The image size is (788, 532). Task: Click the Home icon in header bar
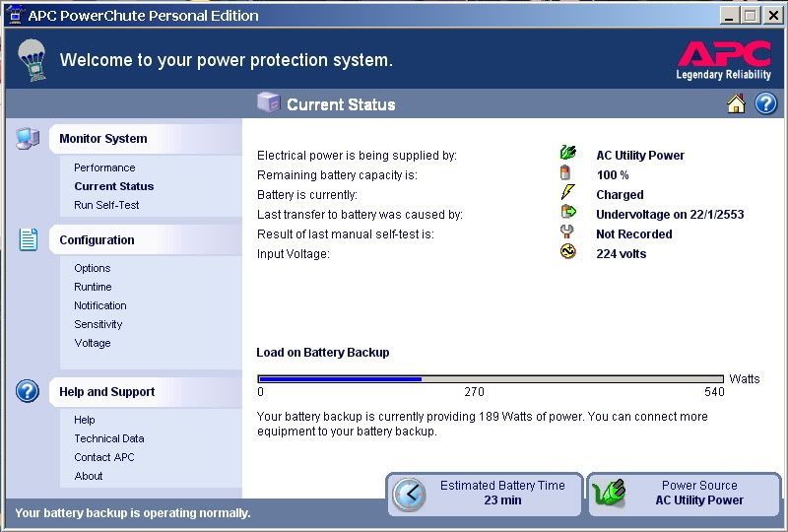coord(736,104)
